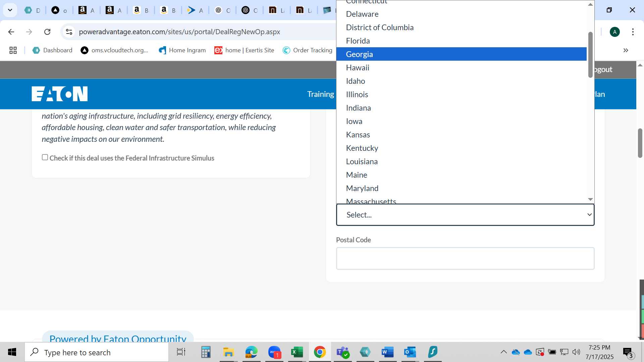Open the volume control in tray
The height and width of the screenshot is (362, 644).
576,352
